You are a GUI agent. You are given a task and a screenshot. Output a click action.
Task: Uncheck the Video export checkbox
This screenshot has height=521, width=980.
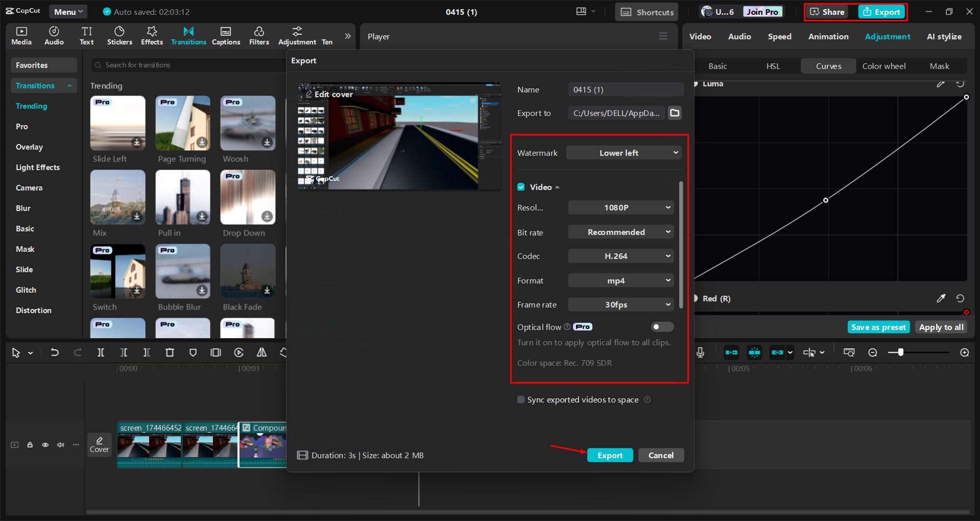(x=521, y=187)
